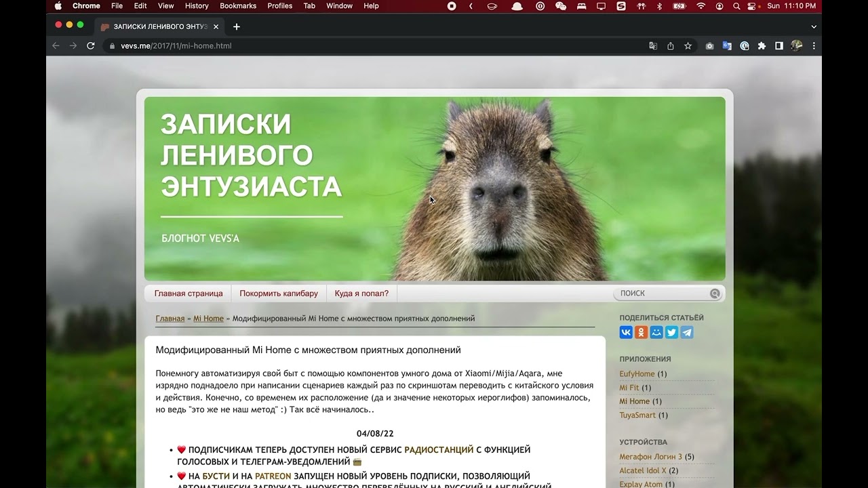868x488 pixels.
Task: Click into the ПОИСК search field
Action: 661,293
